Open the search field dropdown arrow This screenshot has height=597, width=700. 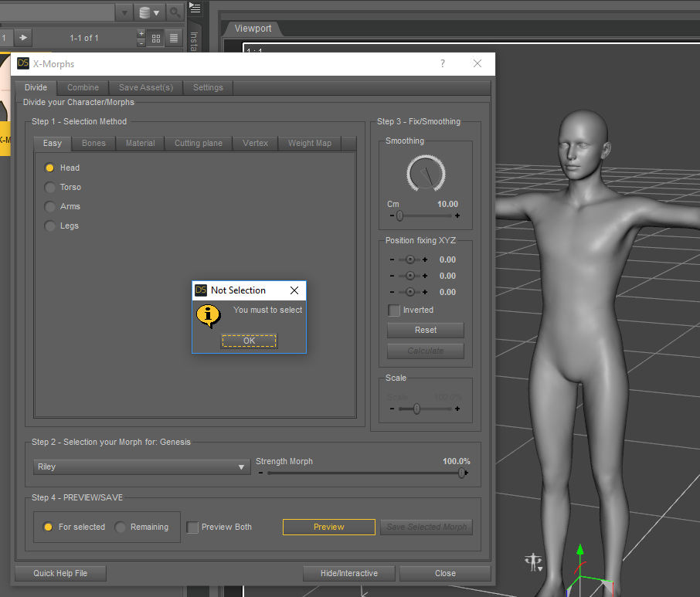coord(124,12)
